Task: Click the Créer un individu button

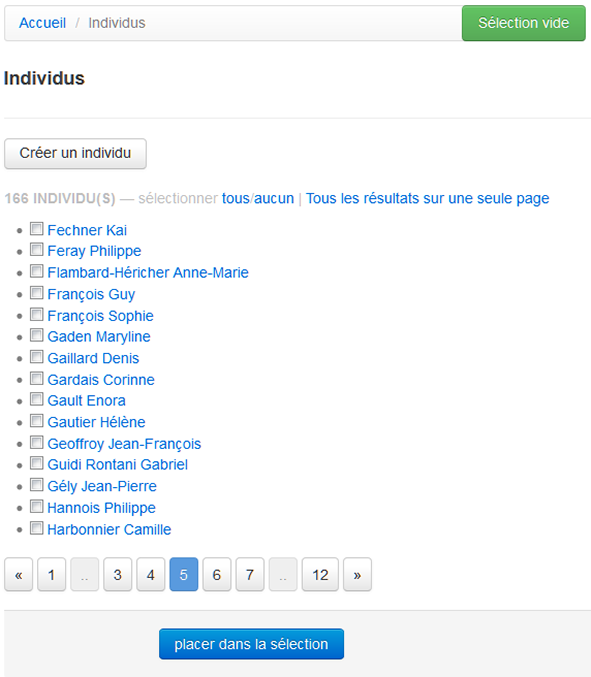Action: pos(75,153)
